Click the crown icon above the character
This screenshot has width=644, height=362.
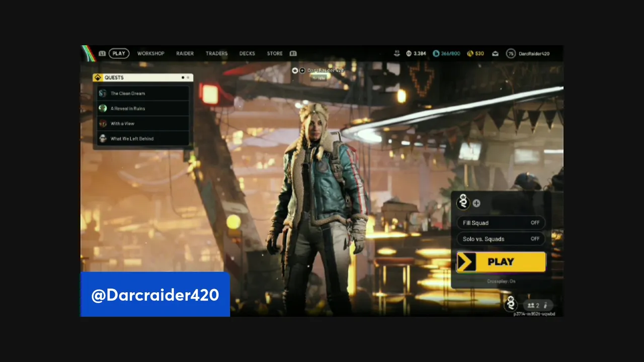[295, 70]
